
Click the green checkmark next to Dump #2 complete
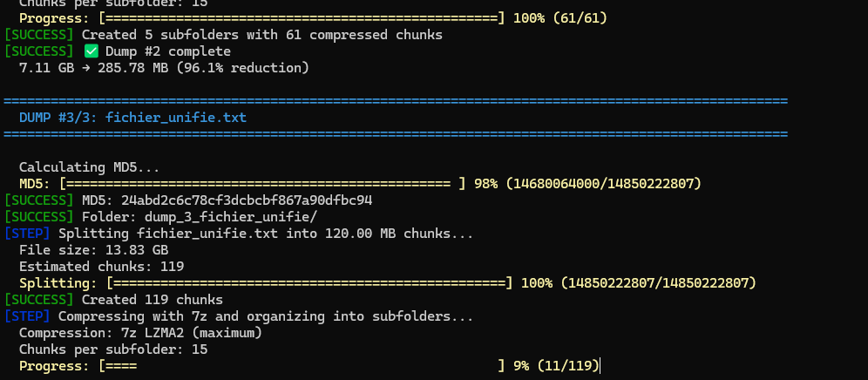(x=92, y=51)
